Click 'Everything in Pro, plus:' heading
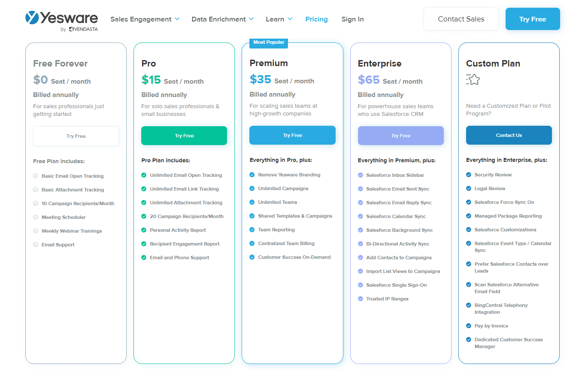The height and width of the screenshot is (376, 588). click(281, 160)
